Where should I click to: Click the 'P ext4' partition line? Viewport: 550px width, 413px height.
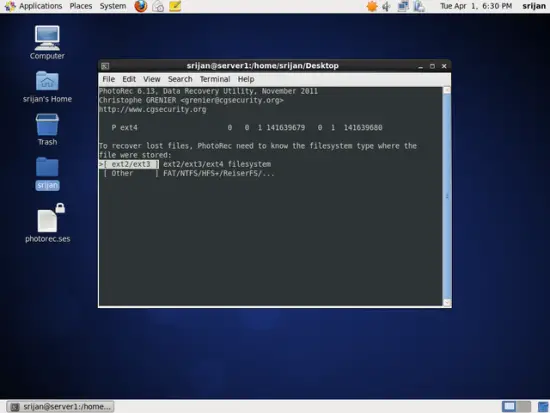point(247,128)
